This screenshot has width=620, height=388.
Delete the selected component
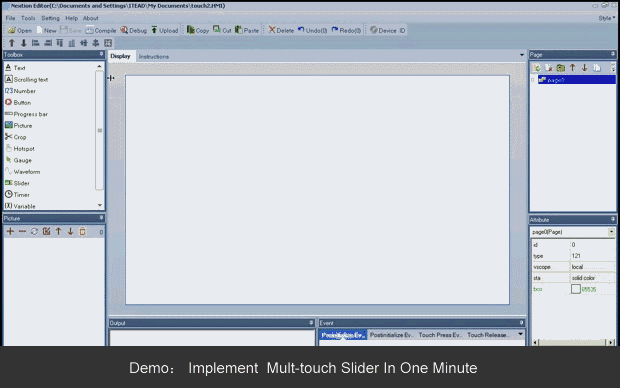coord(281,30)
